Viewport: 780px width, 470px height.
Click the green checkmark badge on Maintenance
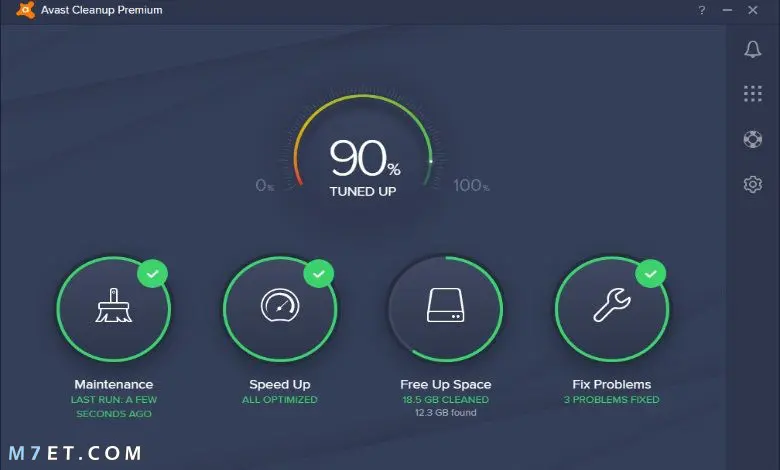153,274
